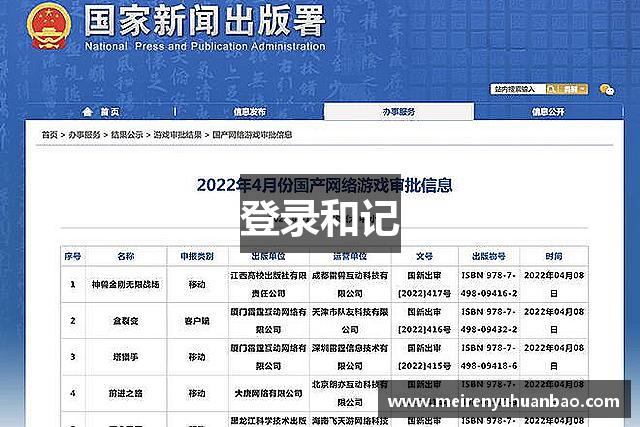This screenshot has height=427, width=640.
Task: Click the 出版单位 column header
Action: point(268,256)
